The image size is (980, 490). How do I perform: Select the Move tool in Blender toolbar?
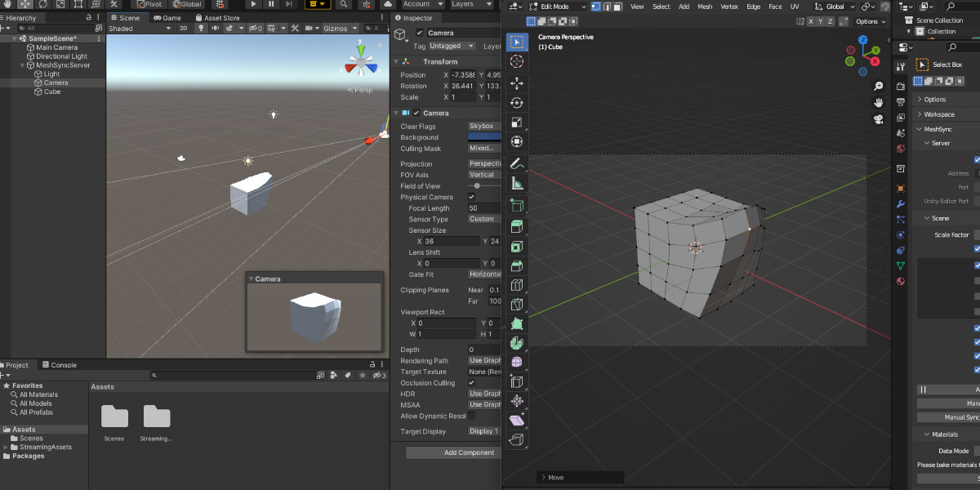[516, 83]
